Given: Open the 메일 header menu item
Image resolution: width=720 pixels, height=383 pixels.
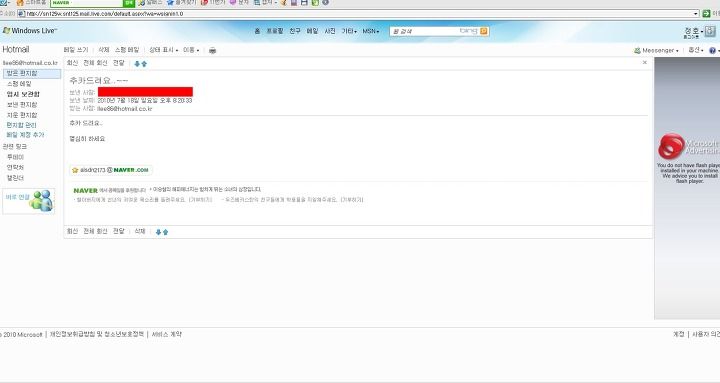Looking at the screenshot, I should pyautogui.click(x=312, y=31).
